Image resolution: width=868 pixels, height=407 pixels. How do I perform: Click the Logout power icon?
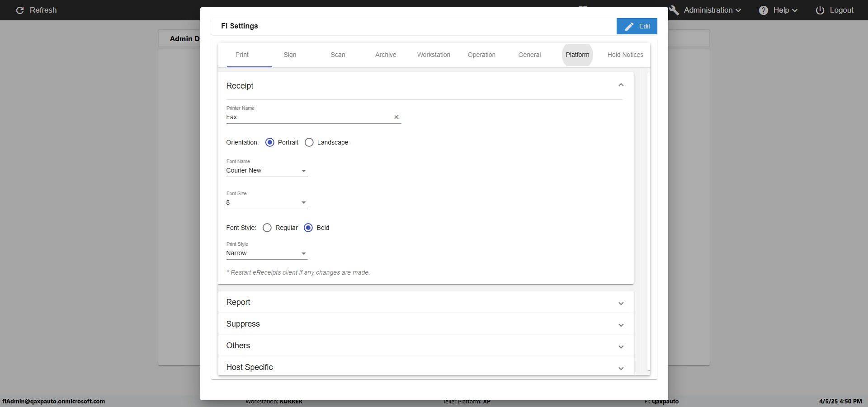(820, 10)
